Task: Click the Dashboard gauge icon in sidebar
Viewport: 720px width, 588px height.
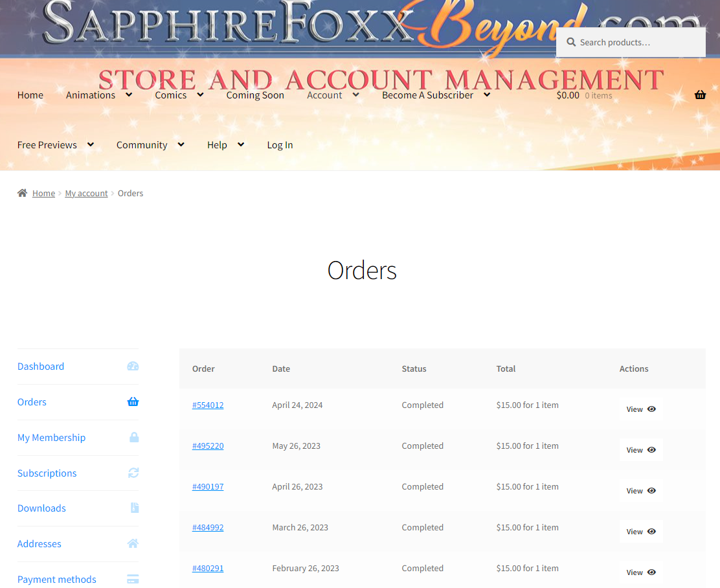Action: point(133,366)
